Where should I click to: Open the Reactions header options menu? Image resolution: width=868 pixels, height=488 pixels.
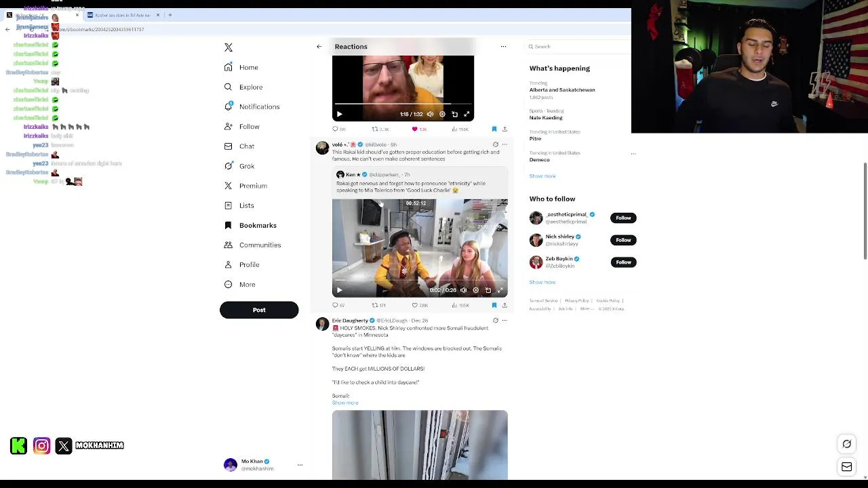503,47
